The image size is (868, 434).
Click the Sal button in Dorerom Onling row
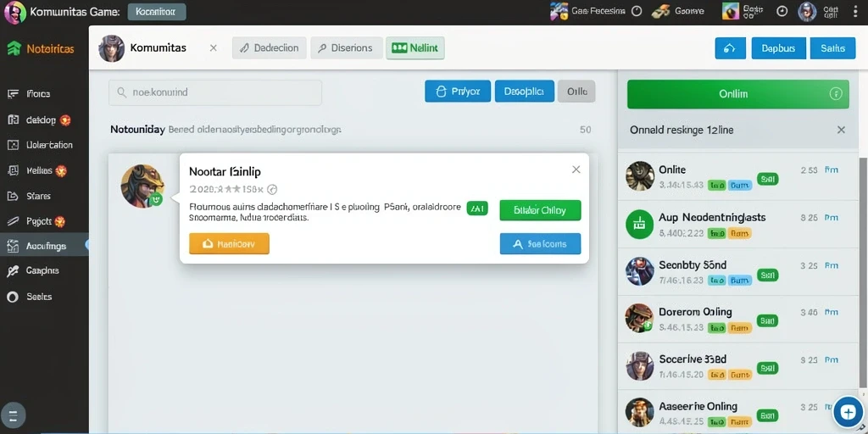pos(767,320)
